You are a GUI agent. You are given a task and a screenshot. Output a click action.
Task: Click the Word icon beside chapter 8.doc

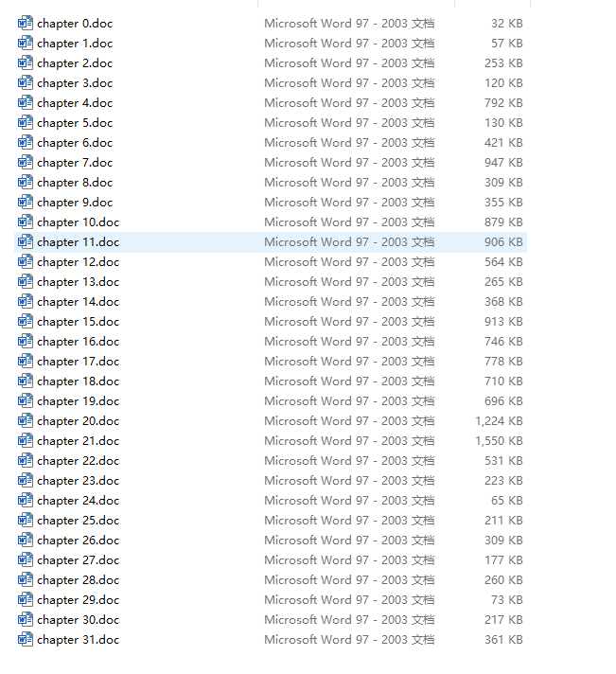[26, 183]
